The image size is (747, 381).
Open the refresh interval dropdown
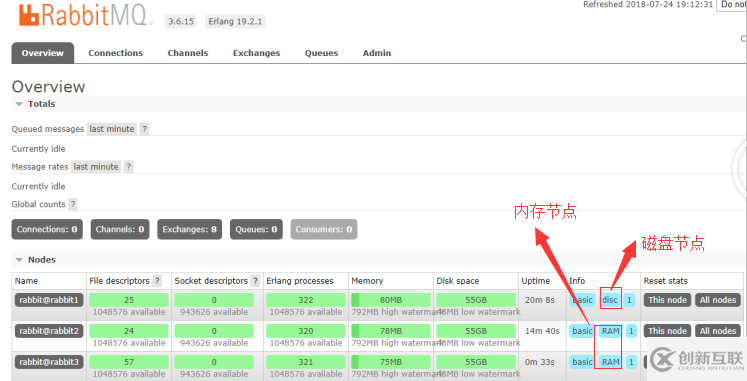coord(732,4)
